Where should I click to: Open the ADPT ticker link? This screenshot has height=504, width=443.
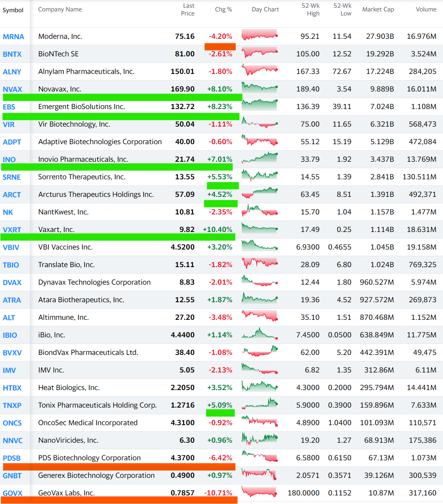click(12, 142)
